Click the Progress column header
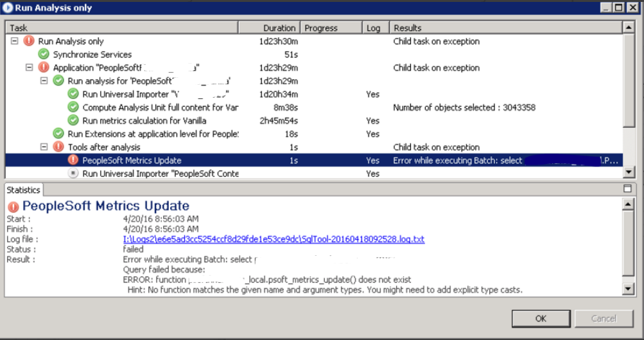This screenshot has width=644, height=340. 331,28
